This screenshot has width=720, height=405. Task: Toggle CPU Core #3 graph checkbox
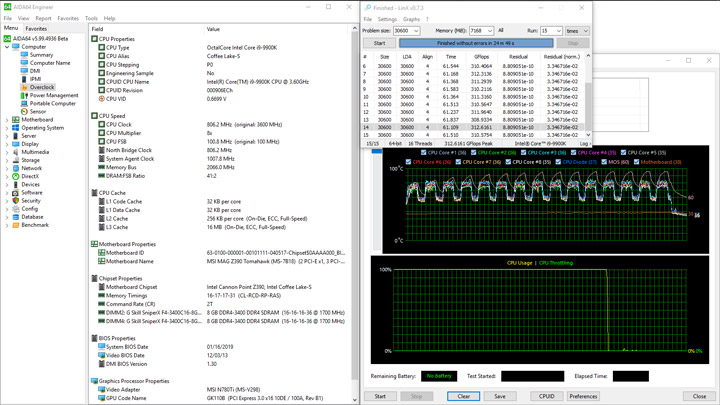pyautogui.click(x=523, y=152)
